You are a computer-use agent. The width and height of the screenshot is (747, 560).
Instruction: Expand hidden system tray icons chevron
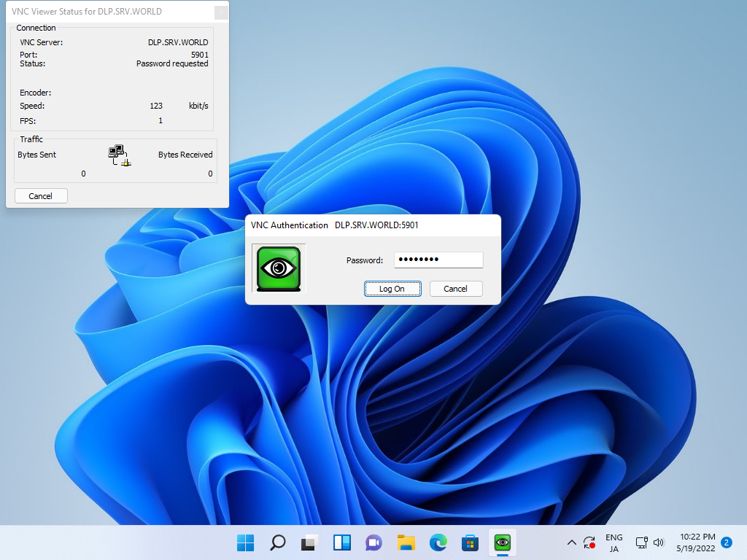(x=572, y=542)
